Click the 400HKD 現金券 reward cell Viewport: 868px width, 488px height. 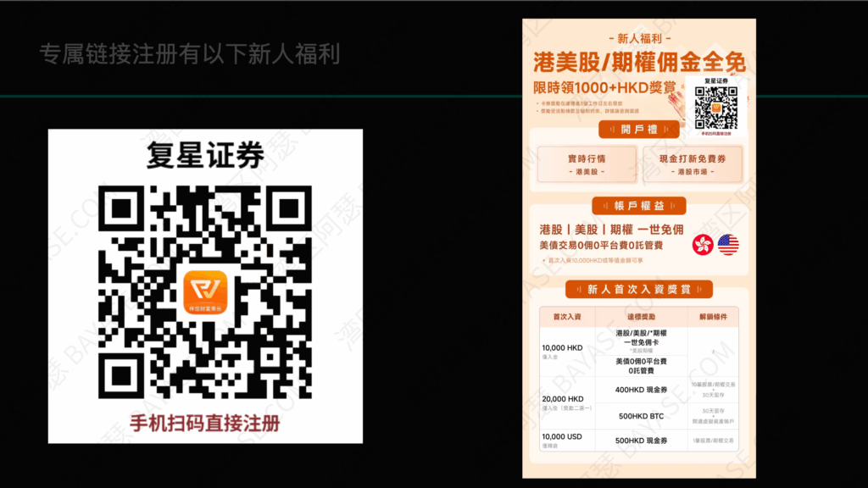coord(641,390)
